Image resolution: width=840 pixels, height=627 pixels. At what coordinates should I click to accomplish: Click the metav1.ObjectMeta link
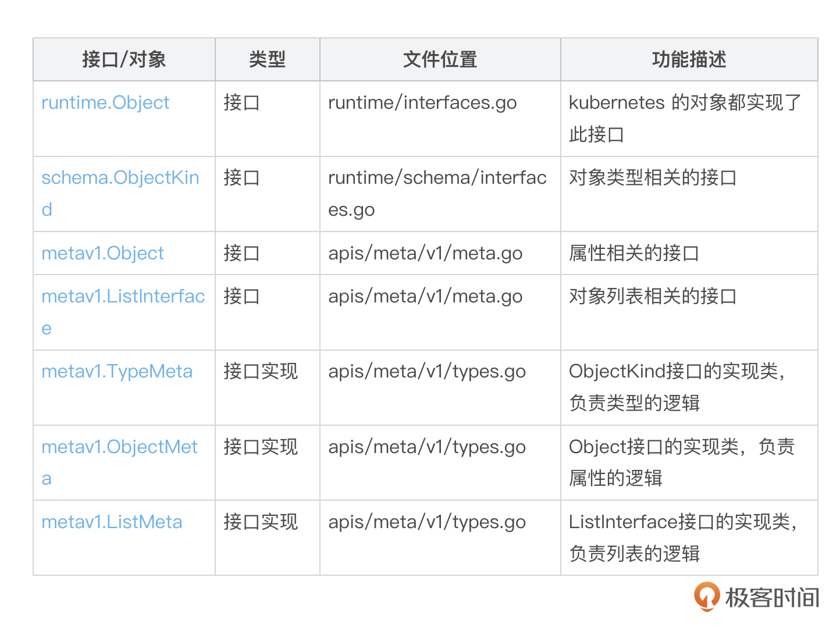pos(119,447)
